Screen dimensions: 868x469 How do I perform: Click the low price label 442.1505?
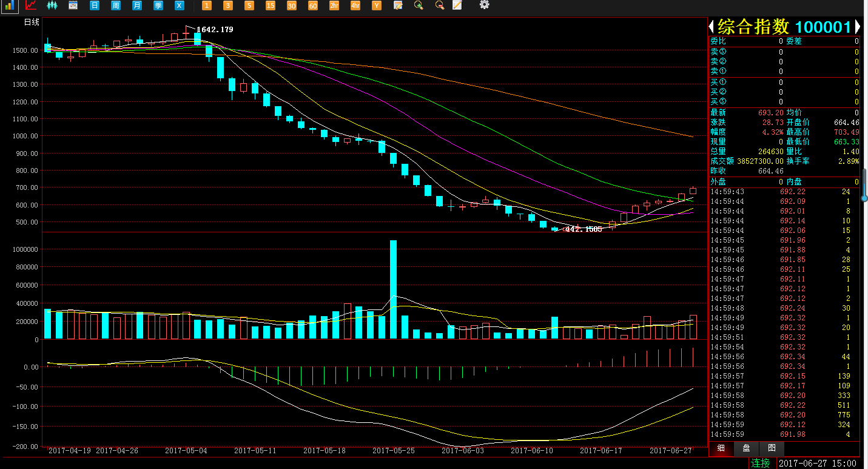tap(584, 229)
